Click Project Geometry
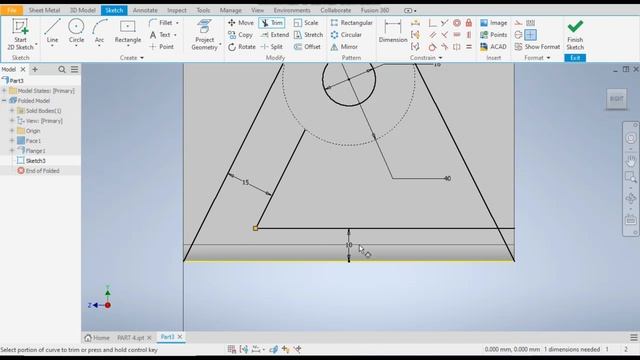 pyautogui.click(x=204, y=35)
